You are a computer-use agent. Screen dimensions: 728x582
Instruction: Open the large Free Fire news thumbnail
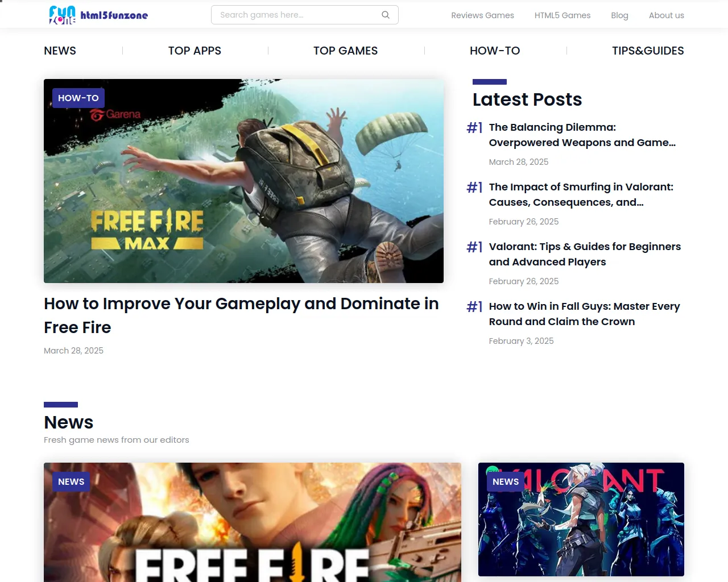(x=253, y=522)
